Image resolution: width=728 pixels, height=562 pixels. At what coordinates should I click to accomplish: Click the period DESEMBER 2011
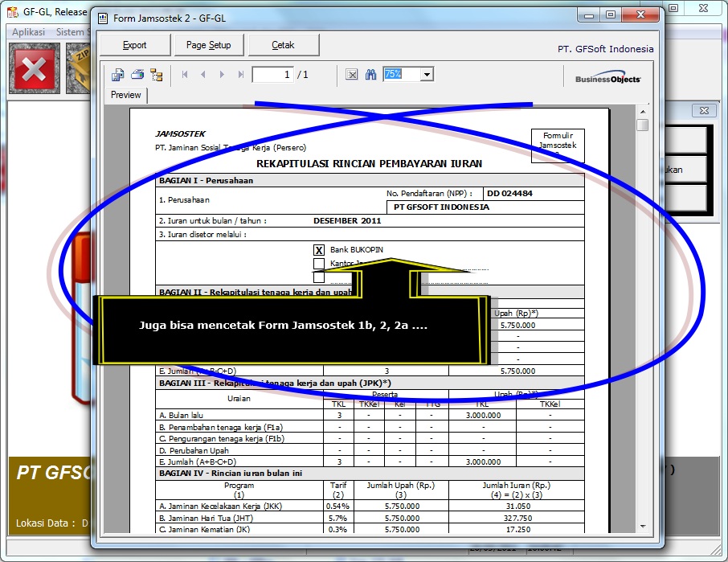pos(347,220)
